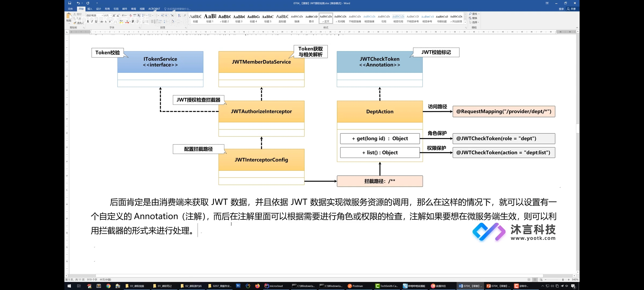The image size is (644, 290).
Task: Toggle strikethrough formatting
Action: click(x=102, y=21)
